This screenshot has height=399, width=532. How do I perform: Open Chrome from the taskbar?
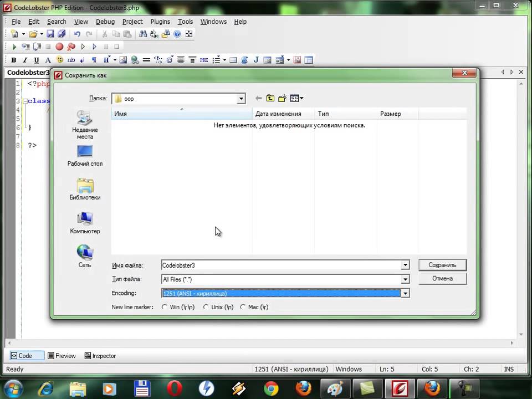coord(271,388)
